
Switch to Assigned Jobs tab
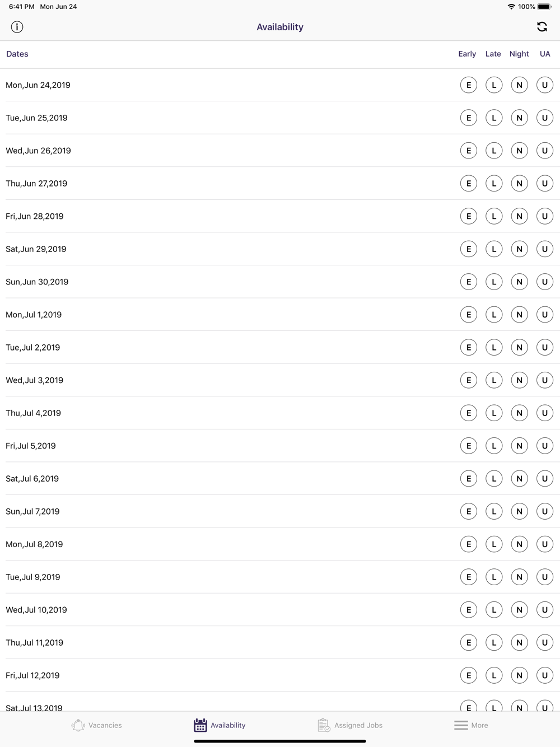click(350, 725)
